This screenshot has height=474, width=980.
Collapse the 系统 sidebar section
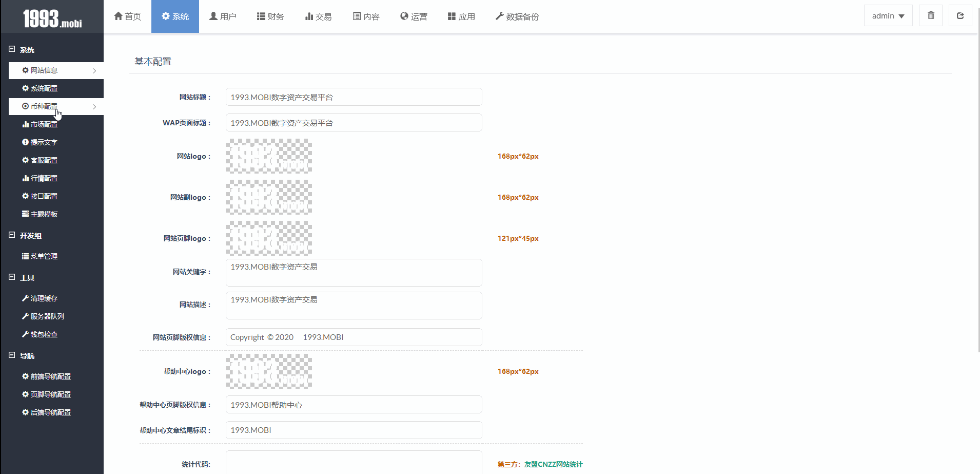coord(12,49)
